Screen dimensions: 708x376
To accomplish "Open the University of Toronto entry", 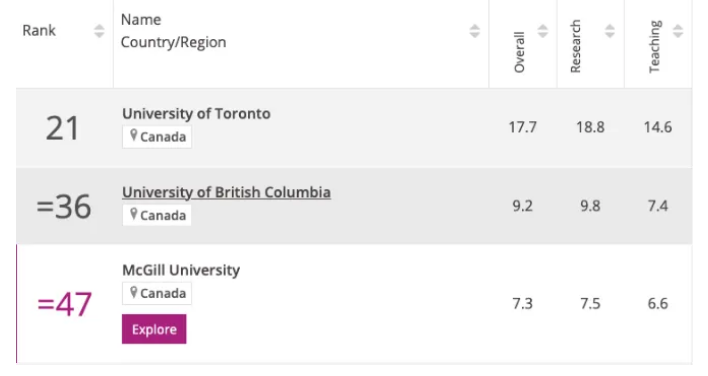I will [196, 113].
